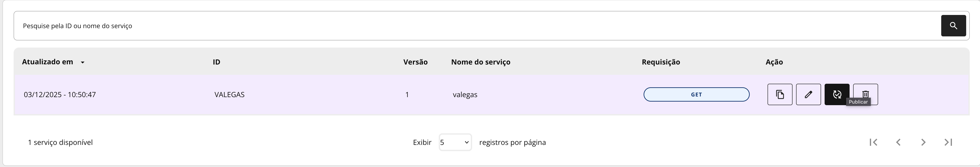Select the VALEGAS ID cell in the row

click(x=229, y=95)
